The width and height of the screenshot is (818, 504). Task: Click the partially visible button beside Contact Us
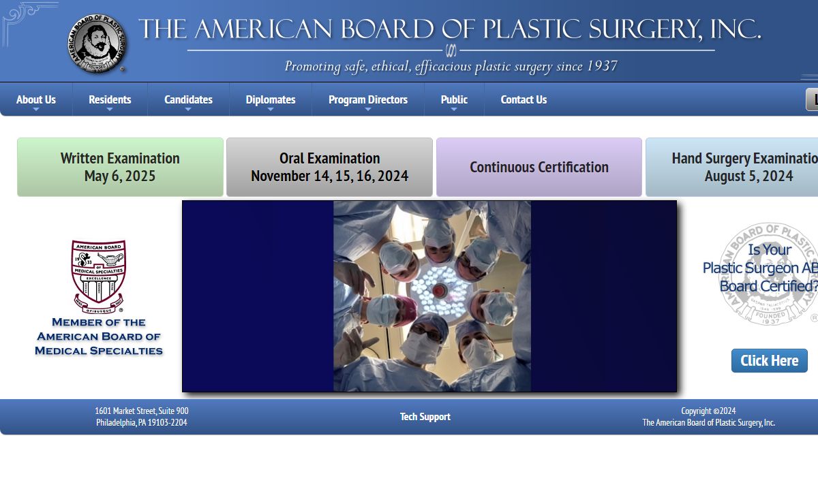pyautogui.click(x=812, y=99)
